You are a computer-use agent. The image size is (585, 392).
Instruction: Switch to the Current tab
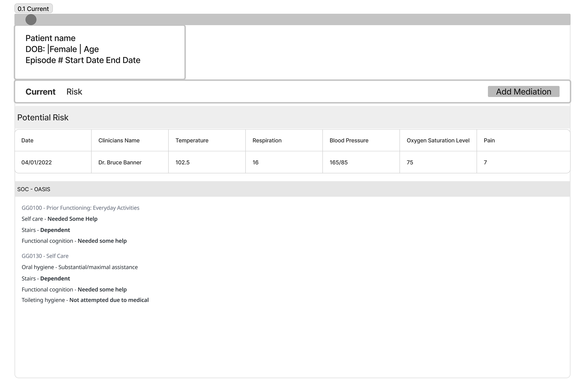click(x=41, y=92)
